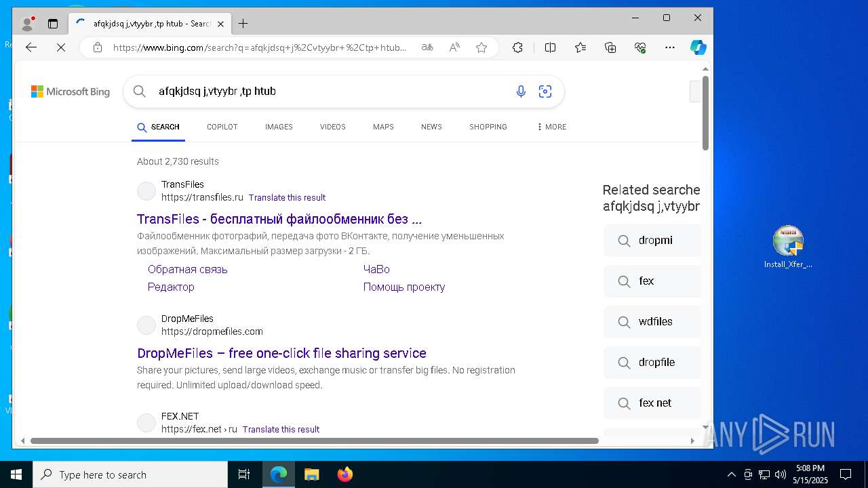Click the Bing search magnifier icon
Viewport: 868px width, 488px height.
click(140, 91)
